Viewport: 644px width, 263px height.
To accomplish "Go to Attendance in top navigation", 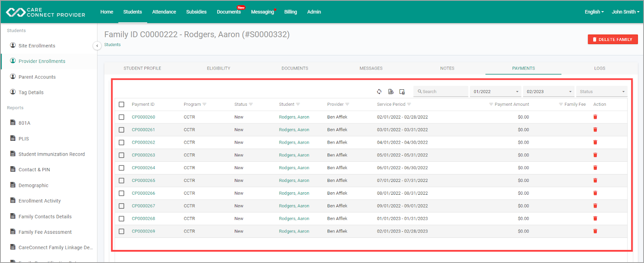I will point(164,12).
